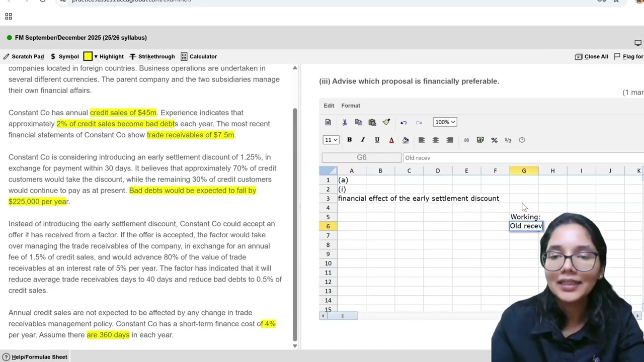Viewport: 644px width, 362px height.
Task: Select row 10 header
Action: click(x=328, y=263)
